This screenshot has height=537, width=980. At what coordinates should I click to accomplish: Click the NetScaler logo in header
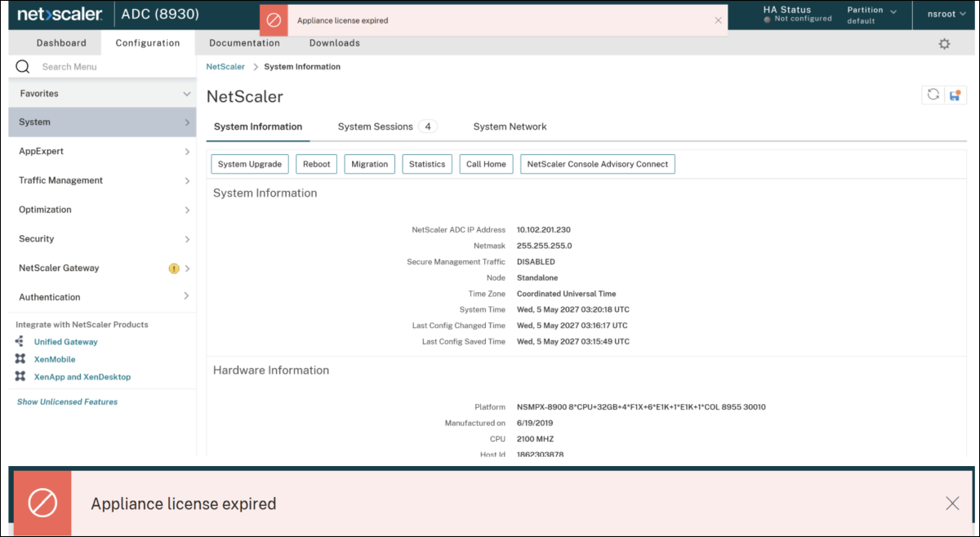click(x=60, y=15)
